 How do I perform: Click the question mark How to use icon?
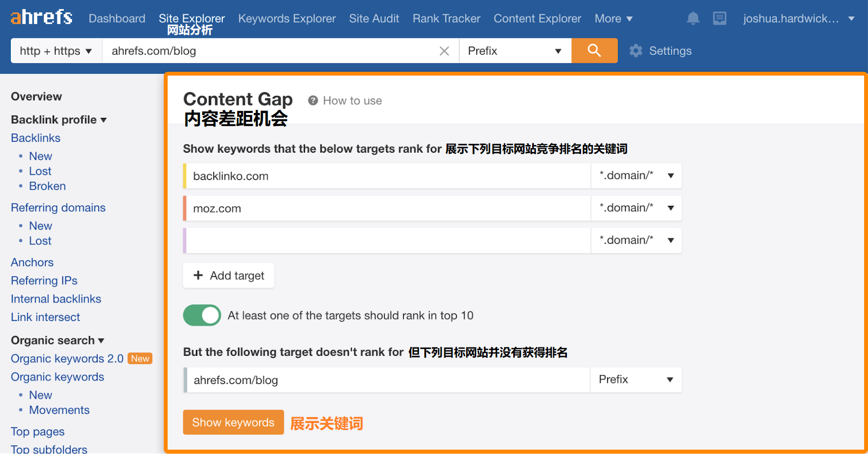coord(313,100)
